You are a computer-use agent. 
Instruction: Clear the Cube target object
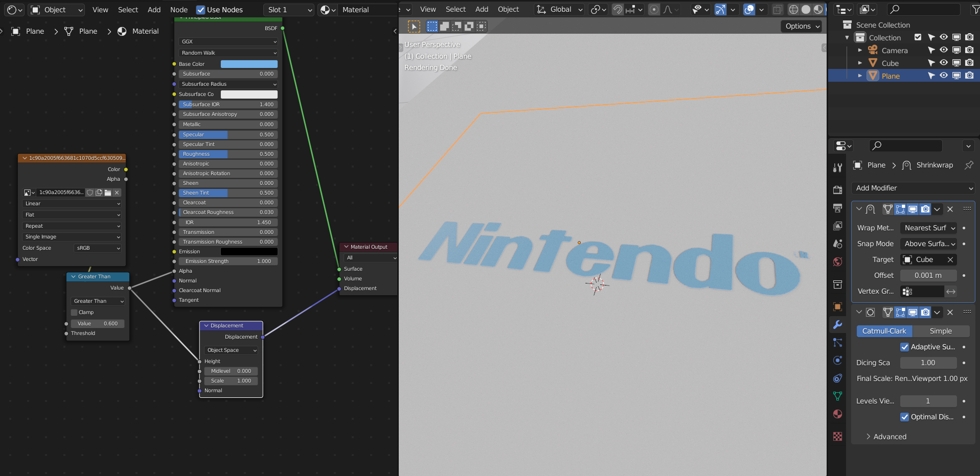[950, 259]
